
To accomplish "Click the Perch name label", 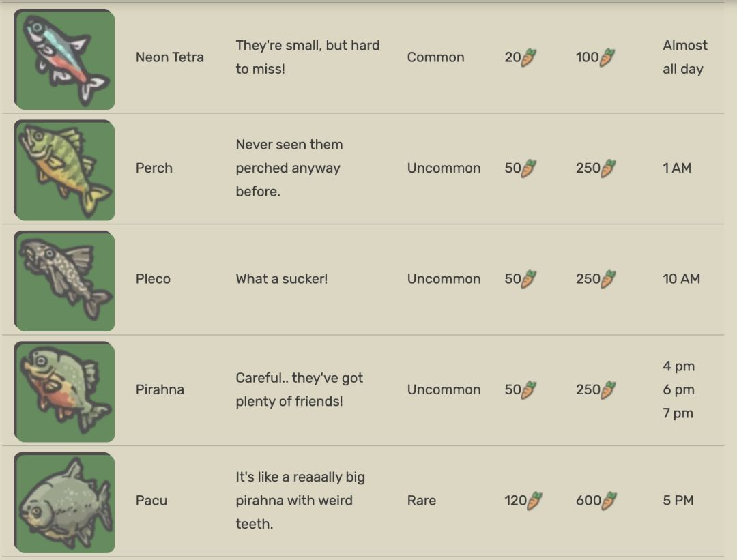I will click(154, 168).
